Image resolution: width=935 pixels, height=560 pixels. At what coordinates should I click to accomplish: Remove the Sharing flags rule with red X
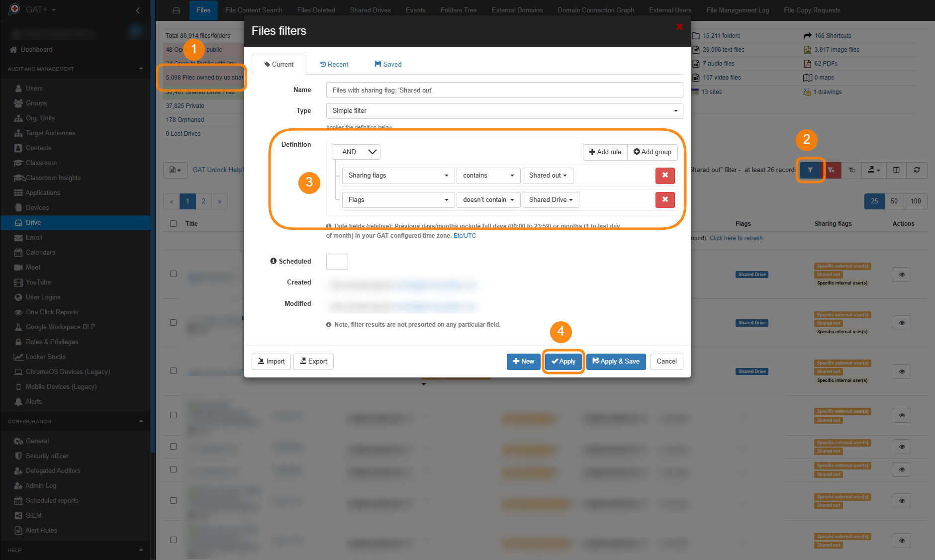pyautogui.click(x=665, y=176)
